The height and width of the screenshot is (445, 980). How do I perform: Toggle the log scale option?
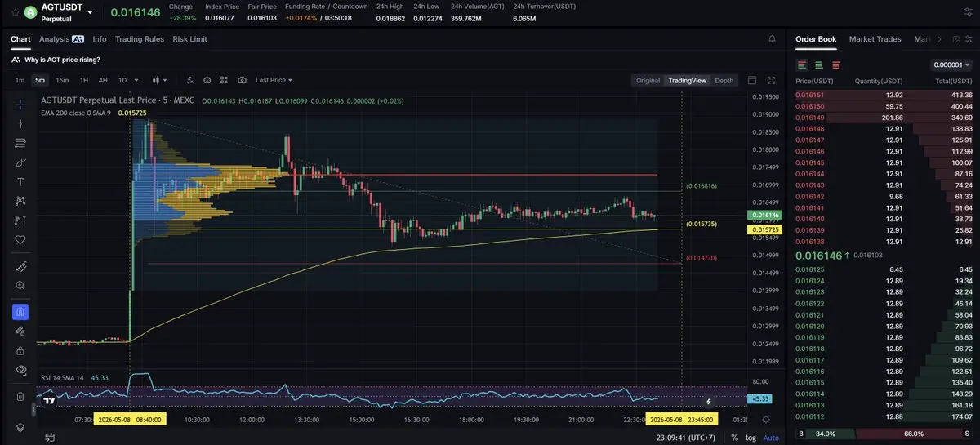pyautogui.click(x=750, y=437)
